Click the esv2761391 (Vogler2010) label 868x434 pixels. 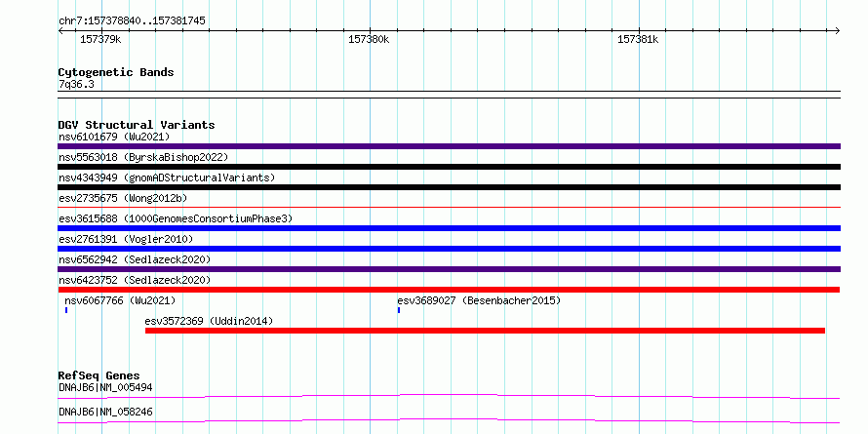[x=126, y=239]
